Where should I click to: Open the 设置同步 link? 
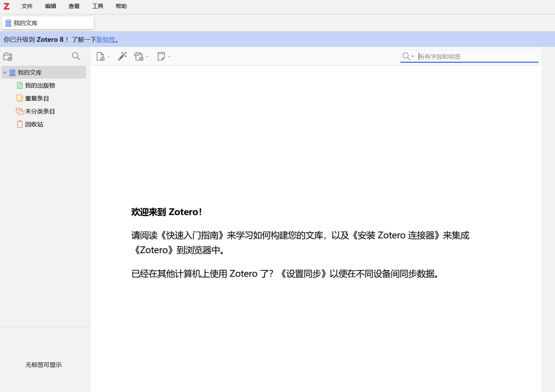[x=304, y=274]
